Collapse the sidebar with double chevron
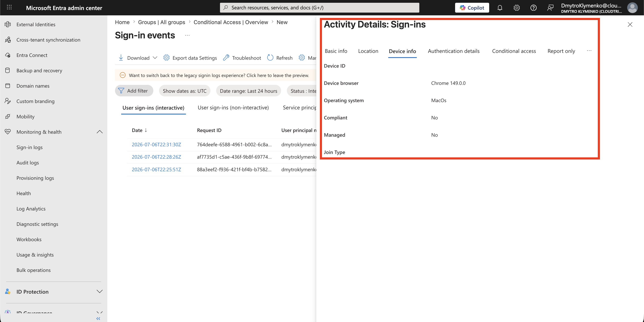Viewport: 644px width, 322px height. coord(98,319)
